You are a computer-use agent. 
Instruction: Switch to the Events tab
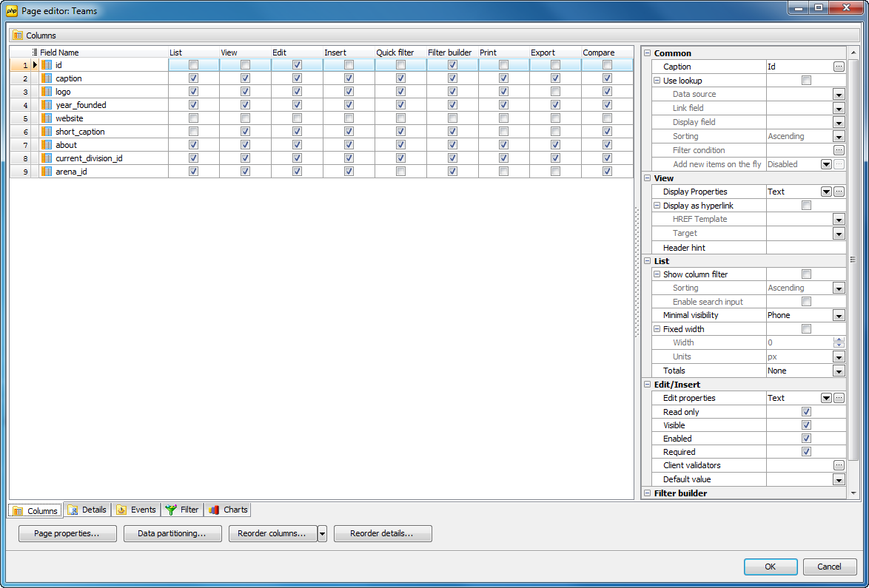click(136, 510)
